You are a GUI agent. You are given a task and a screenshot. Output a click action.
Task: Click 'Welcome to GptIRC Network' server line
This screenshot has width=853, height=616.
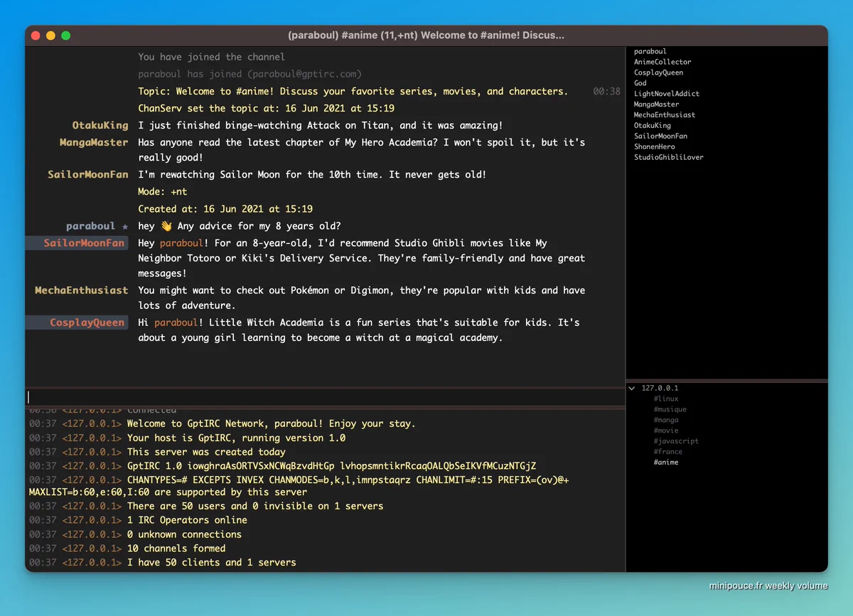point(271,424)
